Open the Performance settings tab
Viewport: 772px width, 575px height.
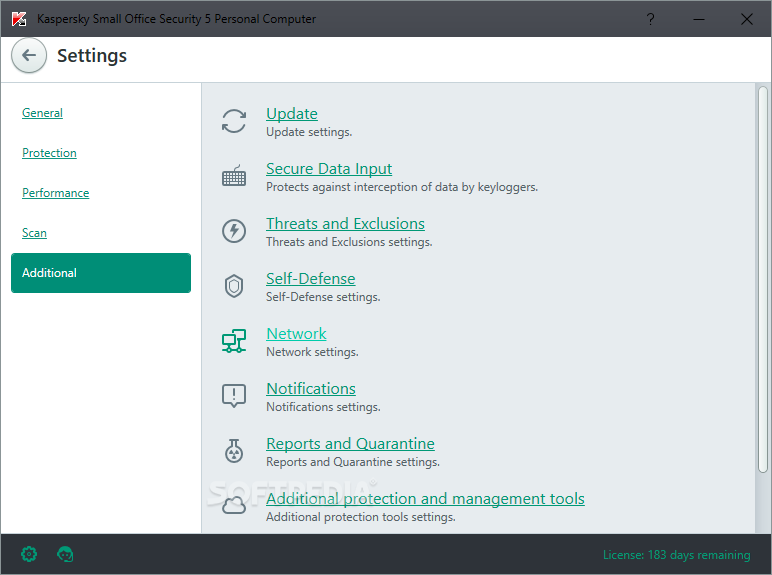click(56, 192)
